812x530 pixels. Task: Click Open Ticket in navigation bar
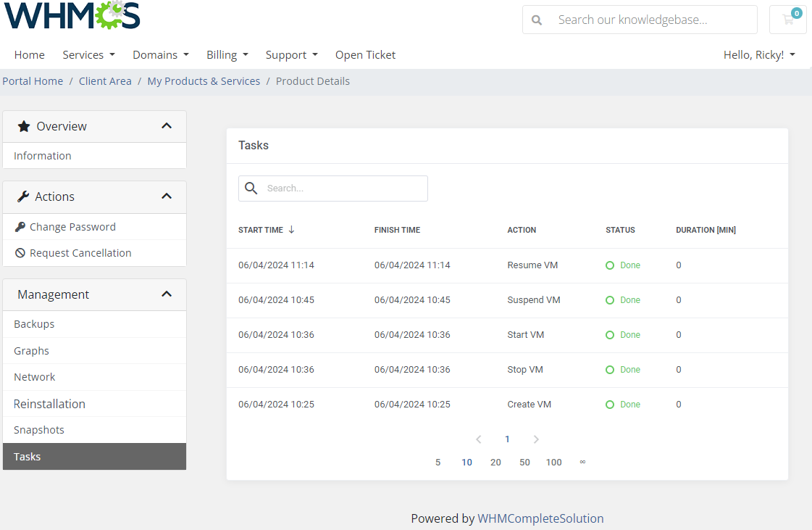365,55
